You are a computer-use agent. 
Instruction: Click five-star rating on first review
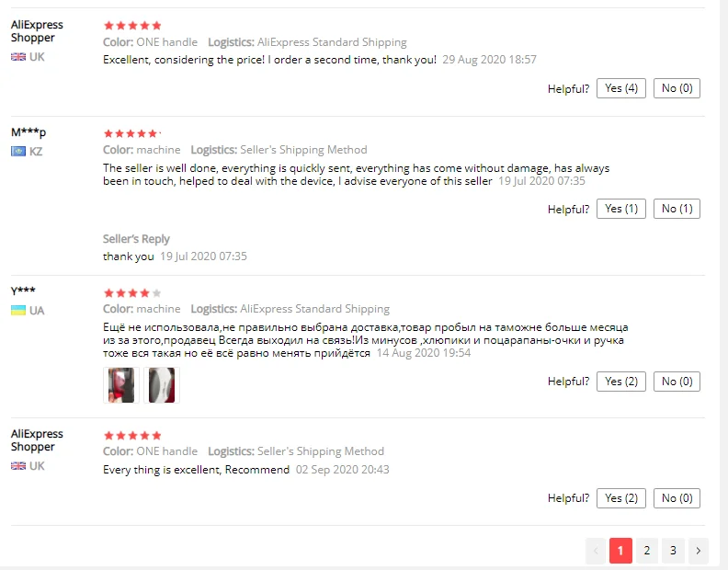pos(132,26)
